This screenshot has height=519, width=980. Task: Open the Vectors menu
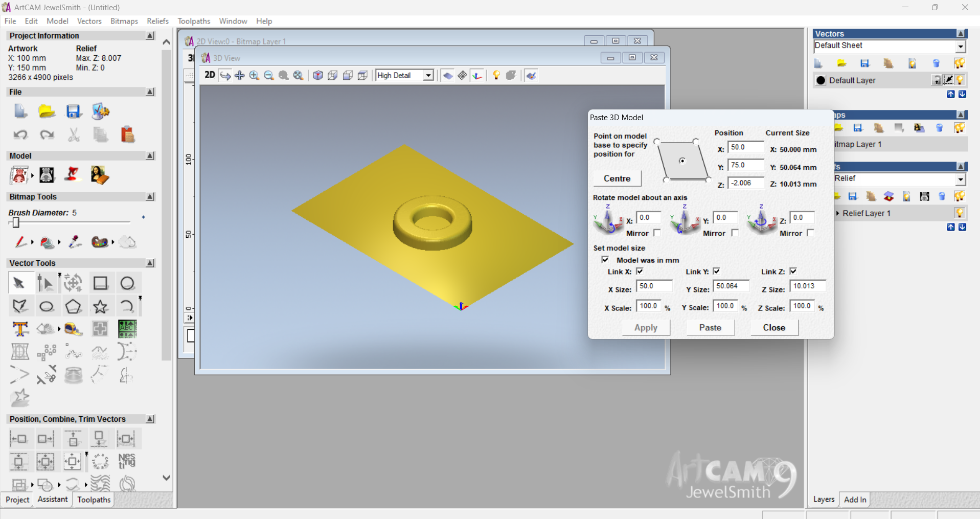(89, 21)
